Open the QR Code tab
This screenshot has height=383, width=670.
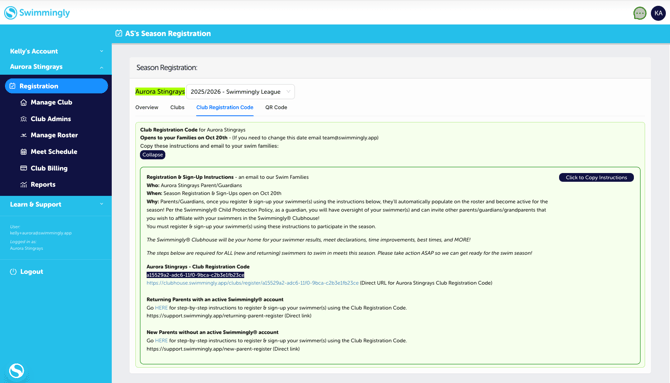(276, 107)
